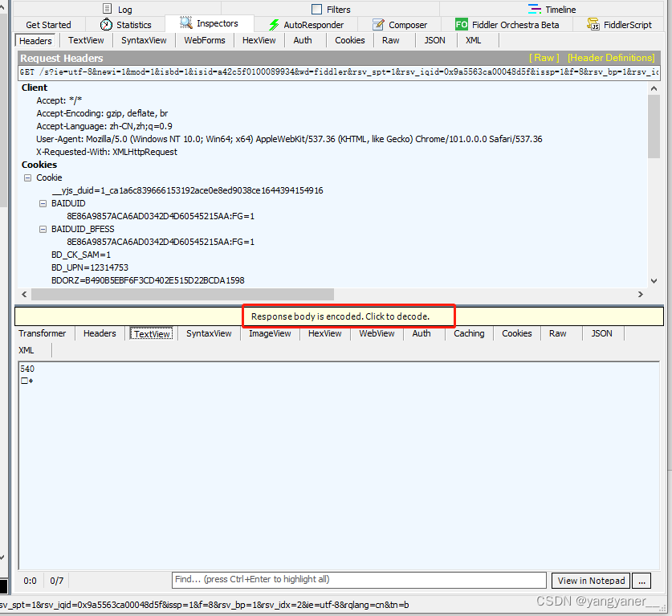Select the ImageView response tab
The width and height of the screenshot is (672, 616).
[x=270, y=333]
